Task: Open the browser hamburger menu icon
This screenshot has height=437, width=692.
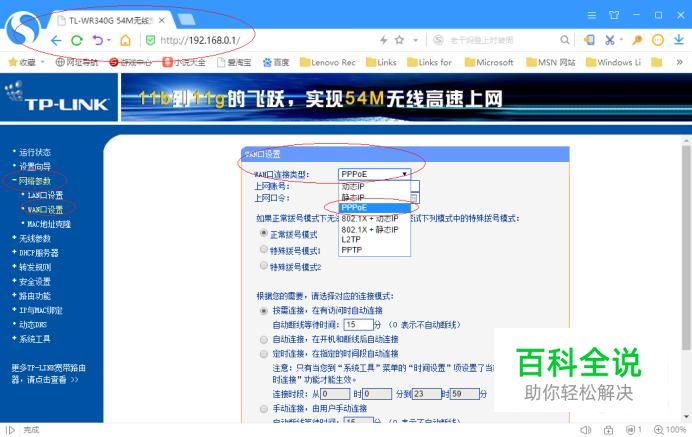Action: (592, 15)
